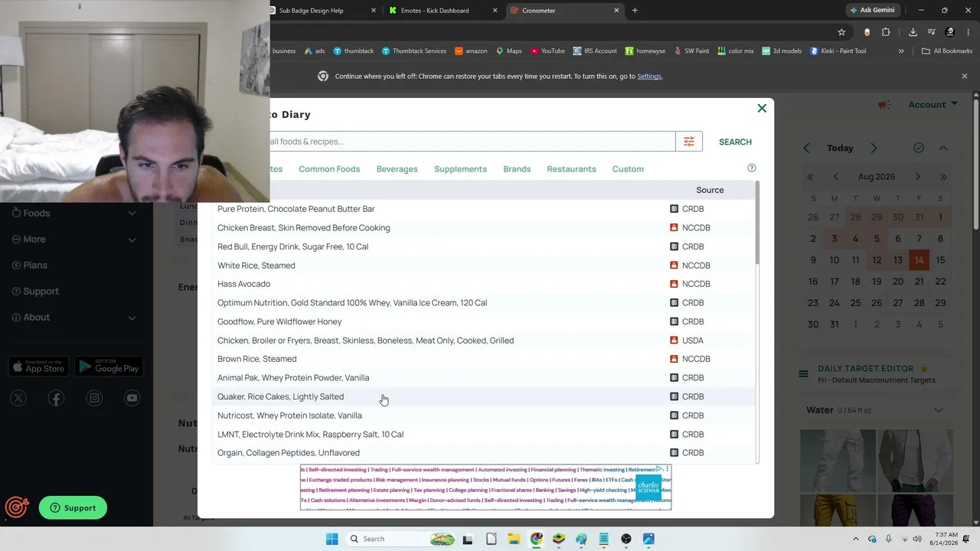This screenshot has height=551, width=980.
Task: Open Cronometer's Instagram icon
Action: [94, 398]
